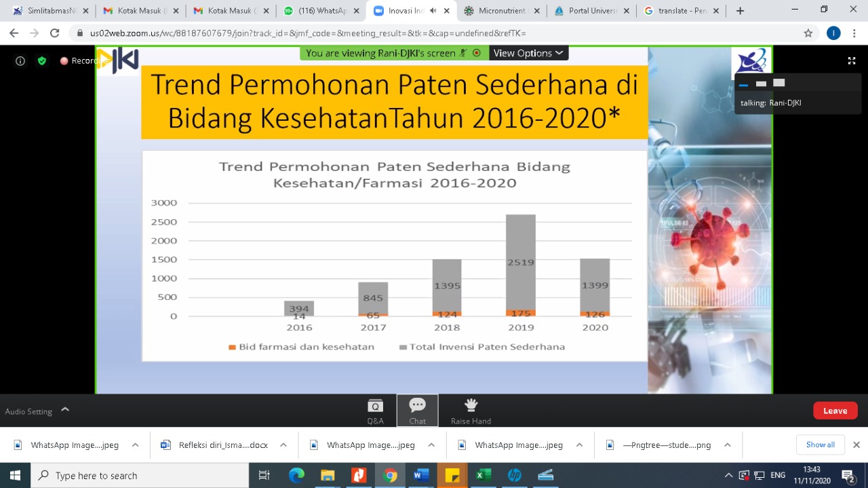Open Microsoft Excel from the taskbar
868x488 pixels.
click(x=483, y=475)
